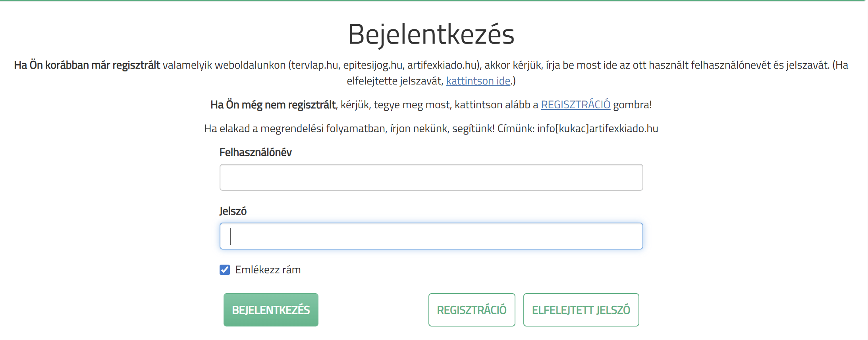Click the Emlékezz rám label text
868x340 pixels.
[268, 270]
